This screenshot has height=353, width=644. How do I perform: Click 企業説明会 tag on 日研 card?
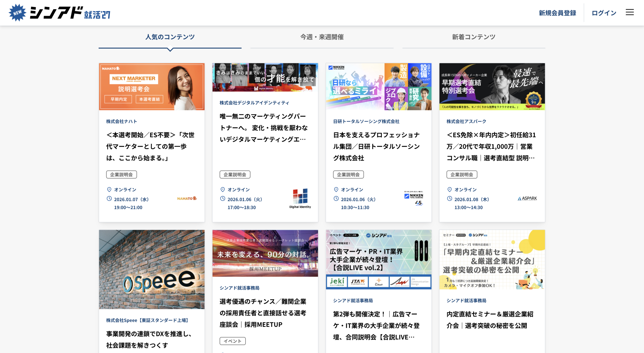click(x=348, y=174)
